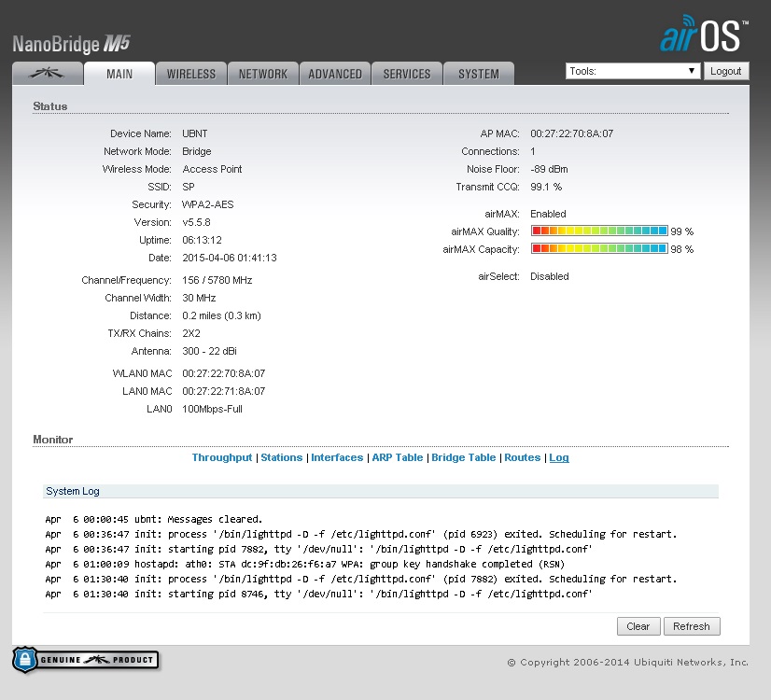Click the TX/RX Chains value 2X2

point(191,333)
